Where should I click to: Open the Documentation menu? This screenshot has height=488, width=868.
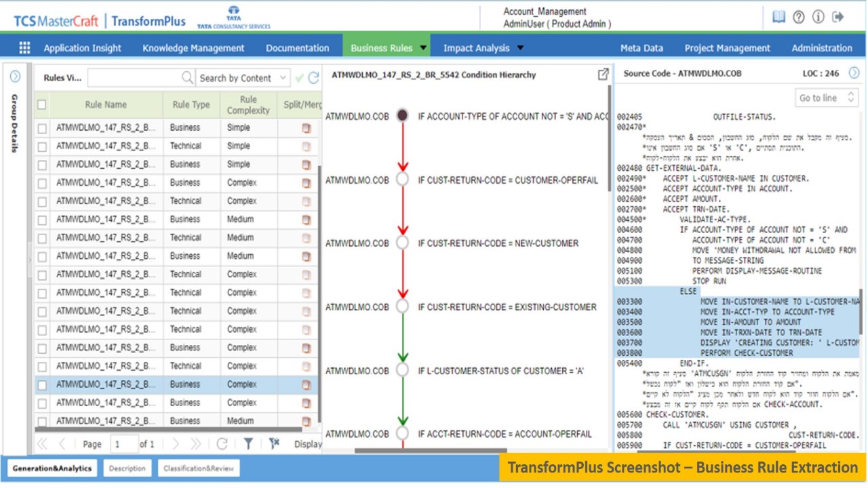click(x=297, y=48)
